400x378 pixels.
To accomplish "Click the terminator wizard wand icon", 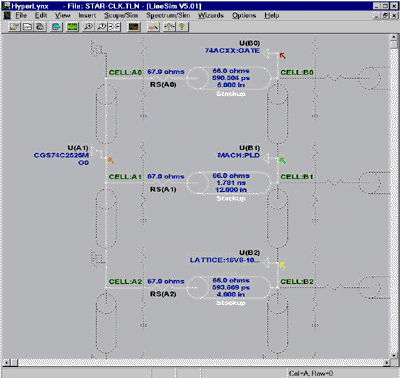I will [x=153, y=27].
